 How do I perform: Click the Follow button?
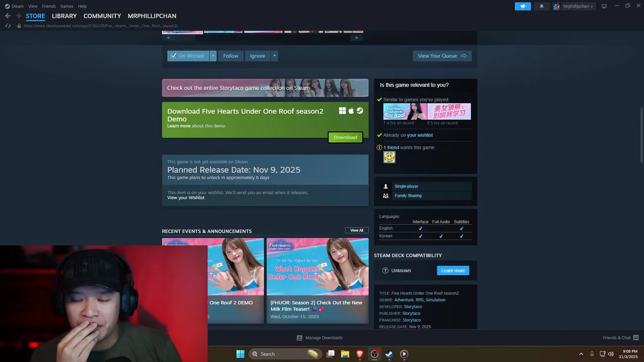[230, 56]
